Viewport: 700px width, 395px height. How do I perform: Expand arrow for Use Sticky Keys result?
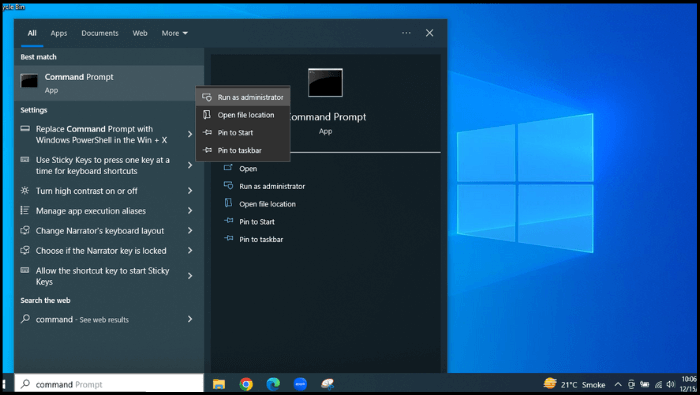(190, 165)
